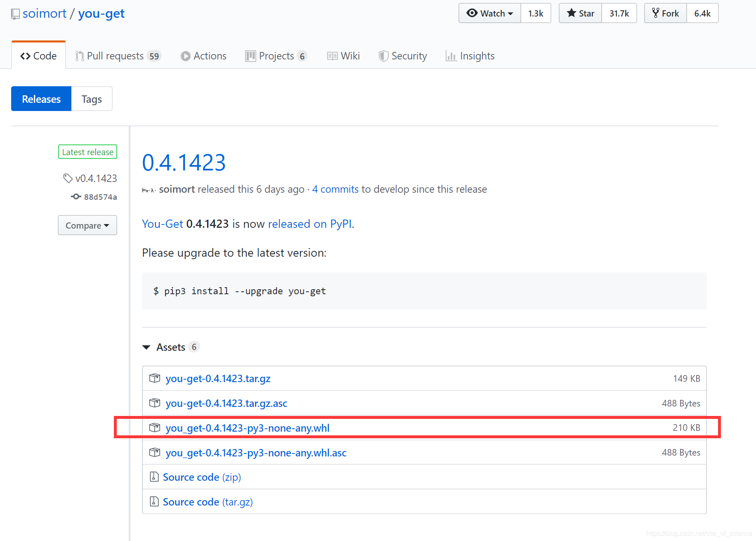The width and height of the screenshot is (756, 541).
Task: Click soimort author name in release line
Action: 177,189
